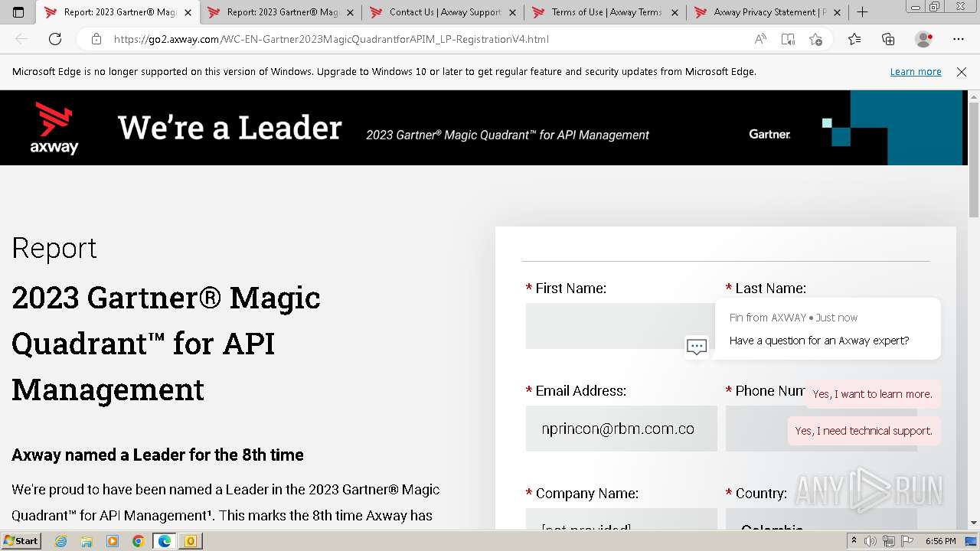Click the chat bubble icon near Last Name
Image resolution: width=980 pixels, height=551 pixels.
697,347
